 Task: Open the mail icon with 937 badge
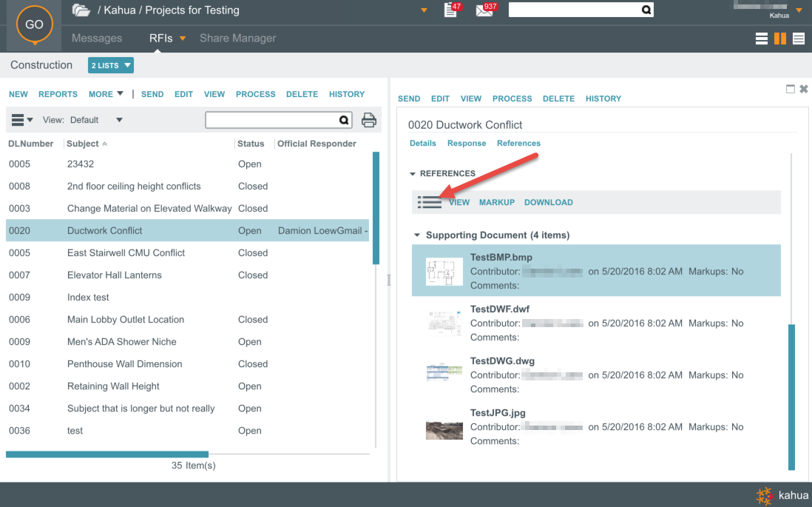pos(484,10)
